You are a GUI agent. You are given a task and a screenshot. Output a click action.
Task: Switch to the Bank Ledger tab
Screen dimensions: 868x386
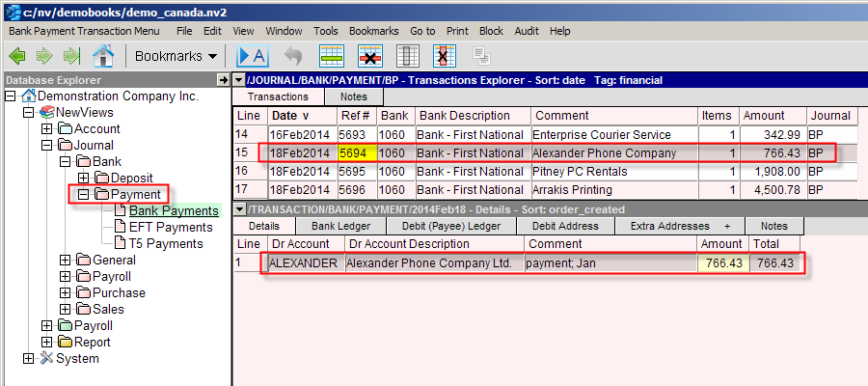pyautogui.click(x=340, y=226)
